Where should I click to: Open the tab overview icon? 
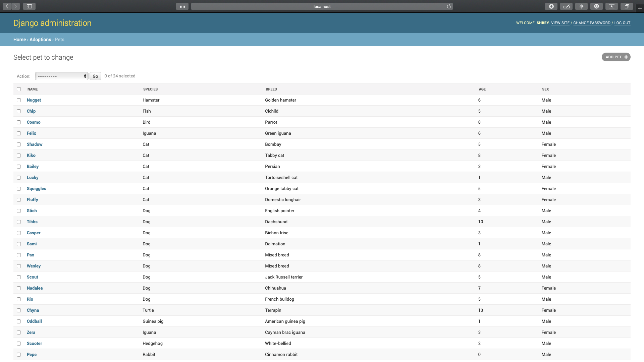[x=627, y=6]
